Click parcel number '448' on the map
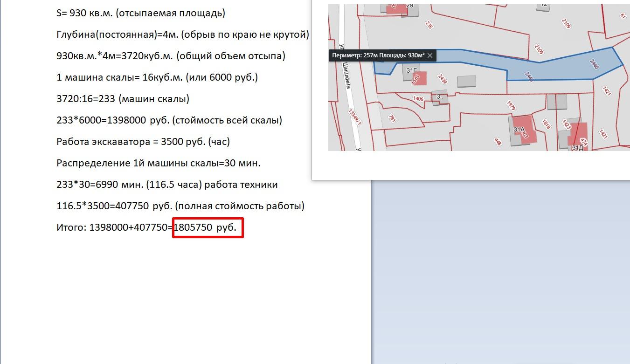Image resolution: width=630 pixels, height=364 pixels. [x=498, y=142]
